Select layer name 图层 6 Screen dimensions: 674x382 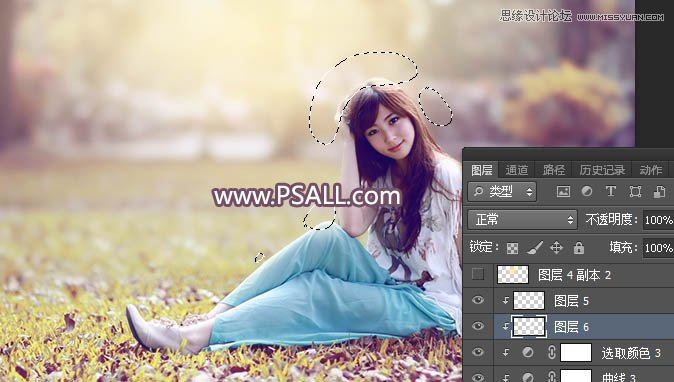coord(571,327)
